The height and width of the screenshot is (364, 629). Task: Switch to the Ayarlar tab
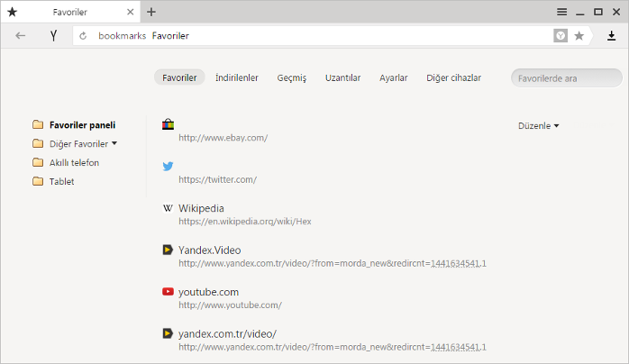click(394, 77)
